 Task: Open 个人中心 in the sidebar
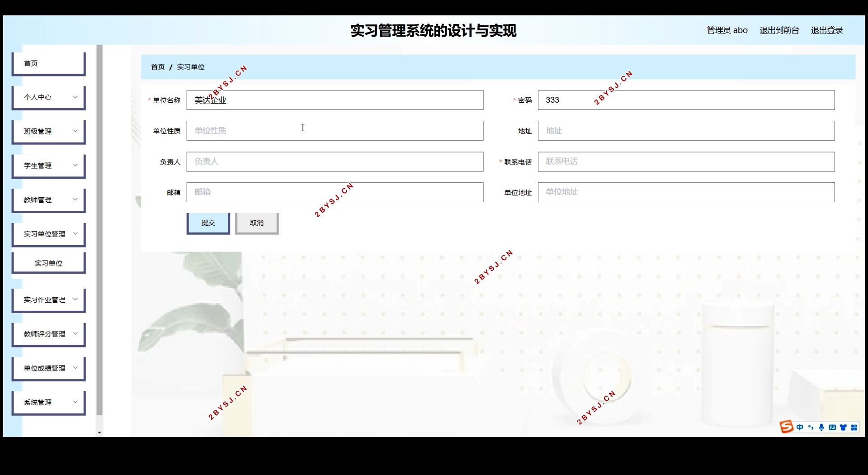tap(49, 97)
